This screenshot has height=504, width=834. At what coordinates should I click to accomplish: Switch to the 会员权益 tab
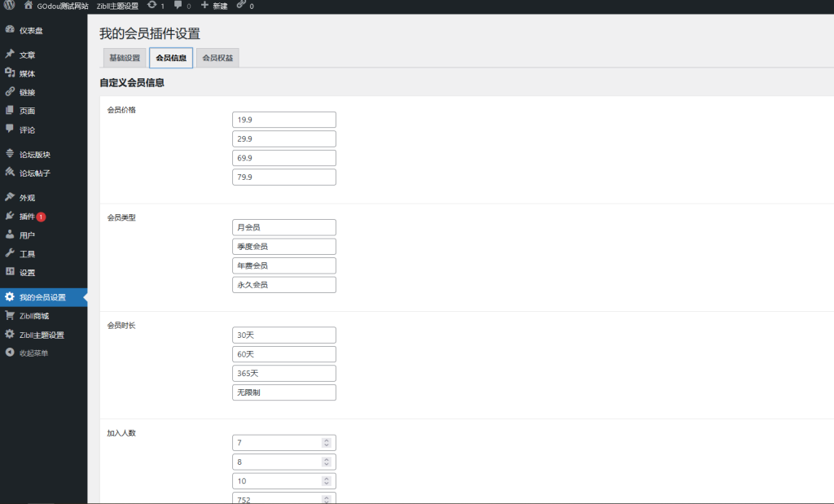[x=218, y=58]
